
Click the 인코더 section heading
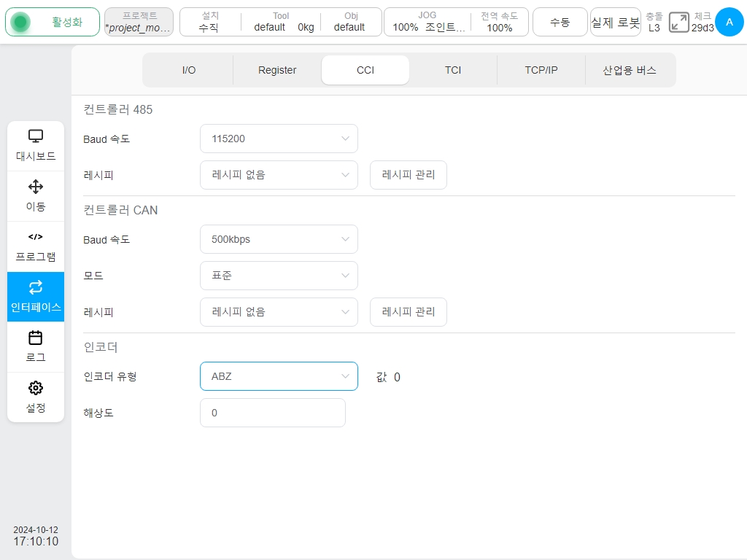pyautogui.click(x=101, y=347)
